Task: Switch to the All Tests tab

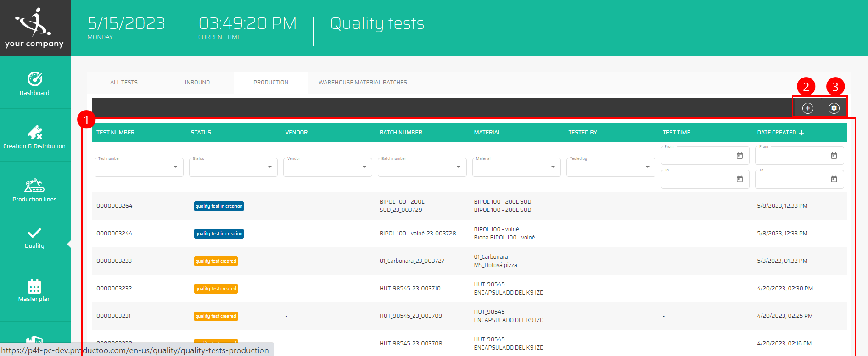Action: click(124, 83)
